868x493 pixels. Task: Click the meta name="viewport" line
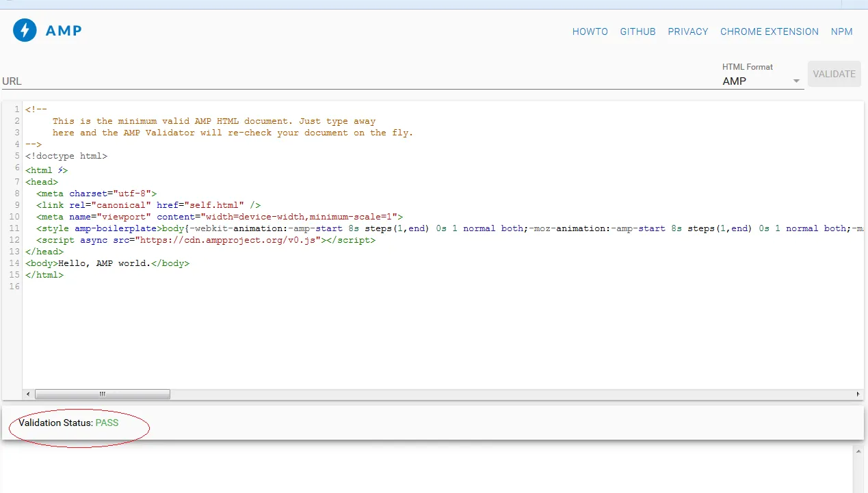(220, 217)
